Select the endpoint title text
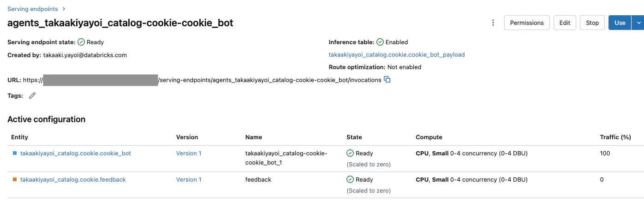 pyautogui.click(x=120, y=23)
